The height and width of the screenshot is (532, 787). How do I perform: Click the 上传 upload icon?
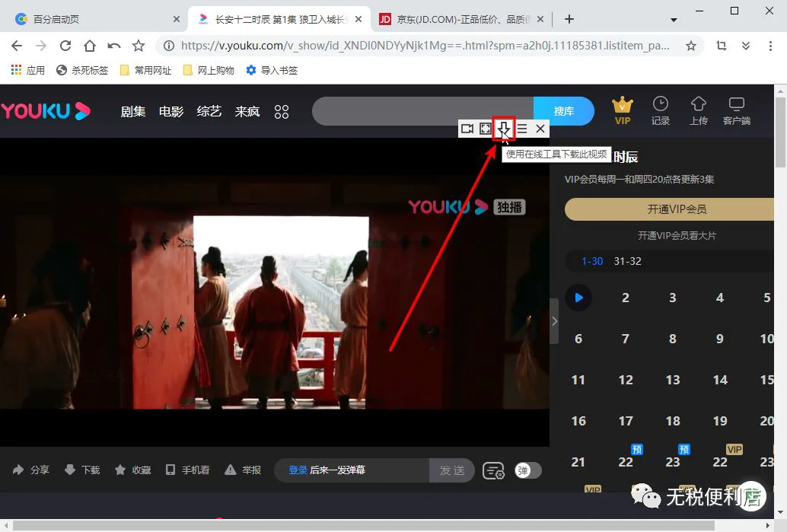699,110
